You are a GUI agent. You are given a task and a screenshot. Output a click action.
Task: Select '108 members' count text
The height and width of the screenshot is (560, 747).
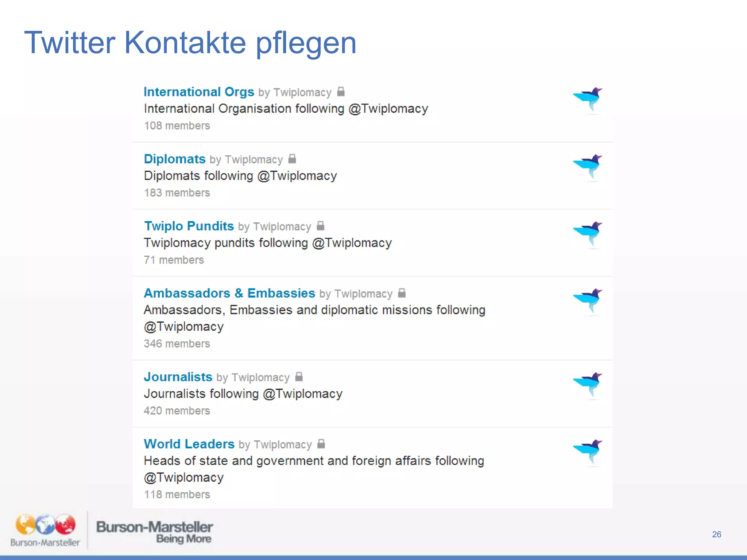point(177,126)
